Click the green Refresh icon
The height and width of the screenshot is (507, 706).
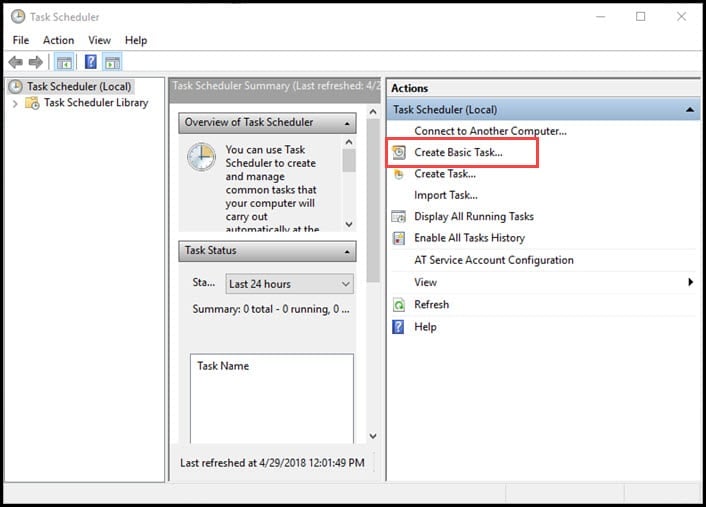399,305
